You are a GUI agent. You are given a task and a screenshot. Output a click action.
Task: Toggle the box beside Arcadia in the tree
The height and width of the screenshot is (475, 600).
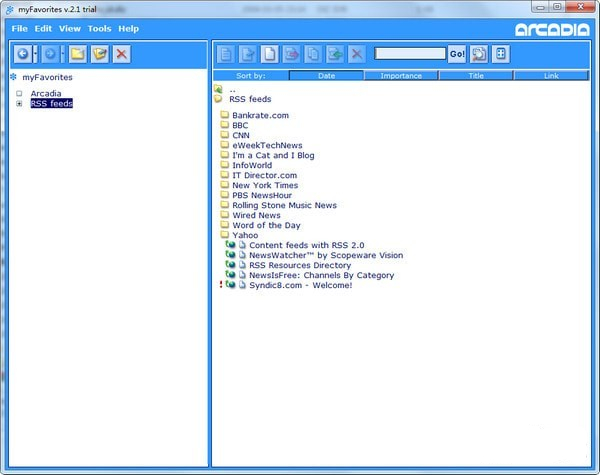point(19,93)
